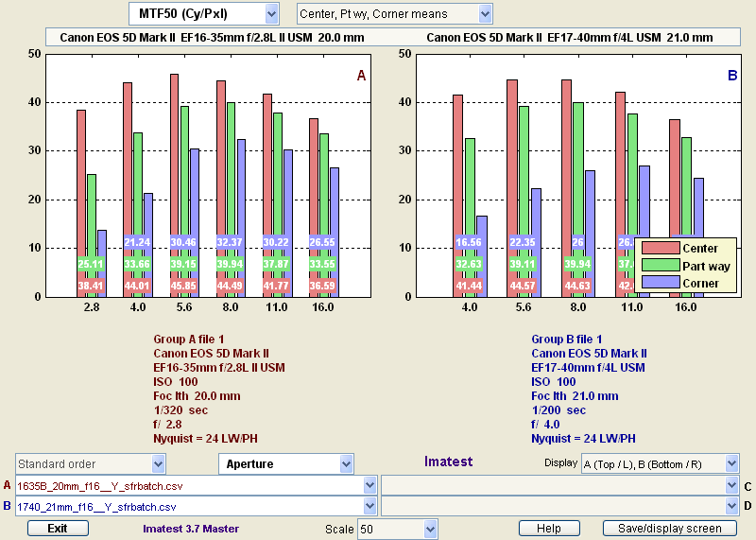Open the empty file C dropdown
This screenshot has width=756, height=540.
click(x=559, y=486)
